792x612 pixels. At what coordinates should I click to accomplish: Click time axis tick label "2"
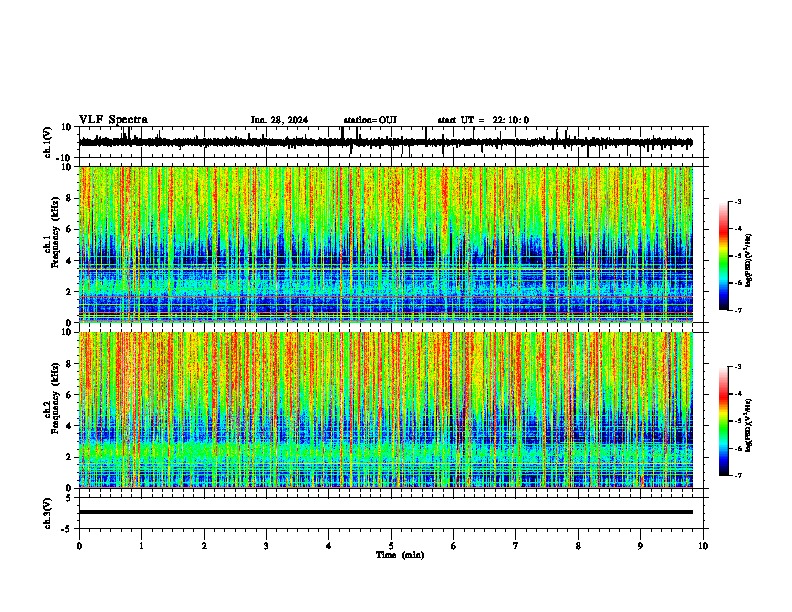(204, 546)
